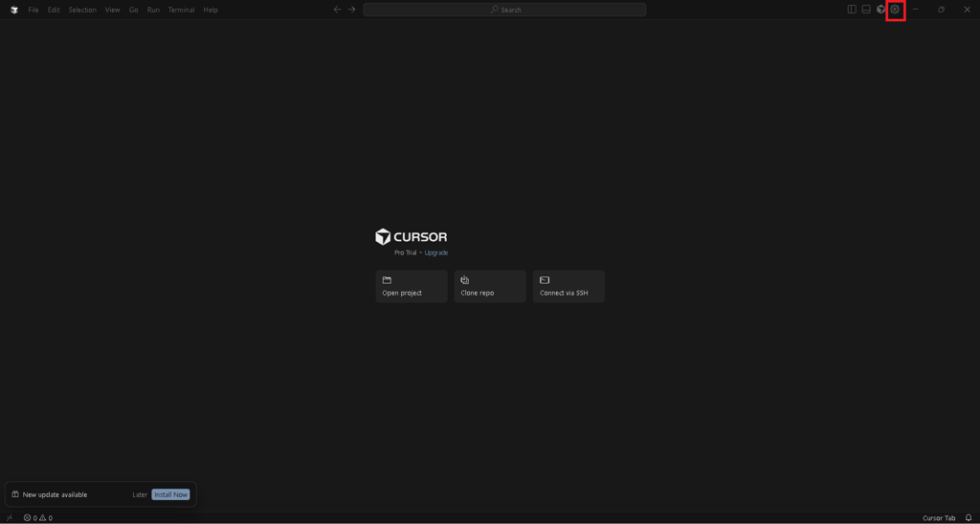Click the Cursor logo in the title bar

(14, 10)
